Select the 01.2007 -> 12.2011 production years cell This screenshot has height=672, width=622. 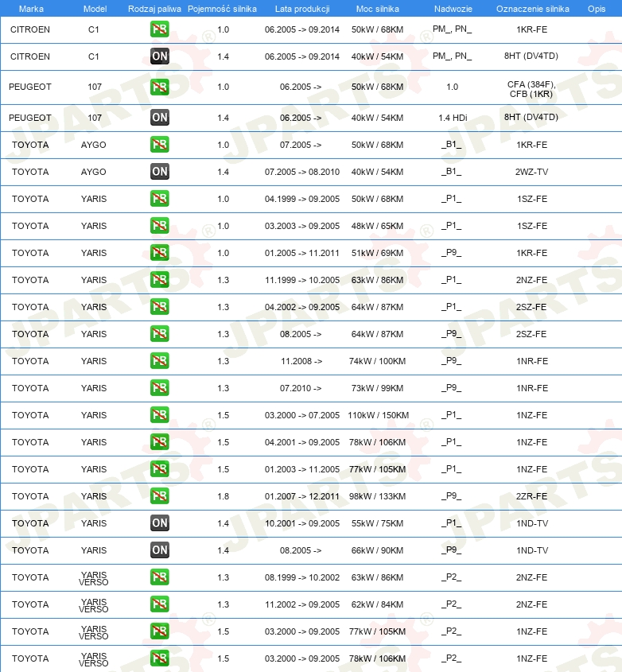point(302,495)
